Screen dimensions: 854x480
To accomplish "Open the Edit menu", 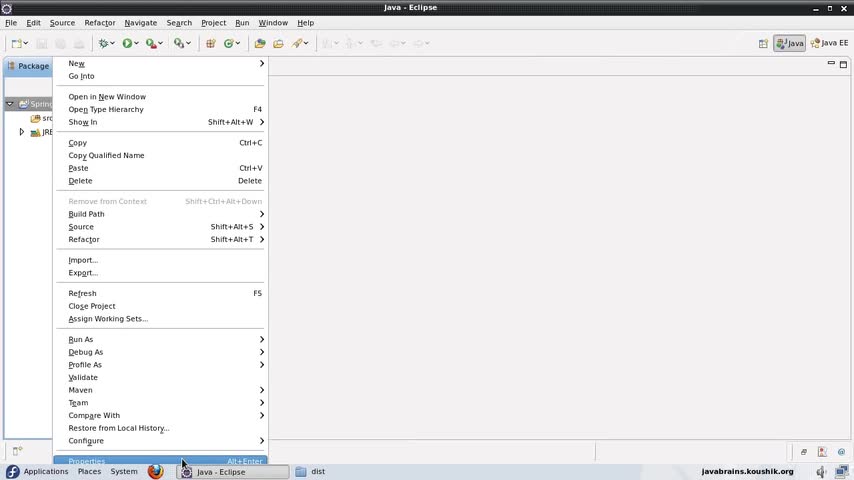I will (x=33, y=23).
